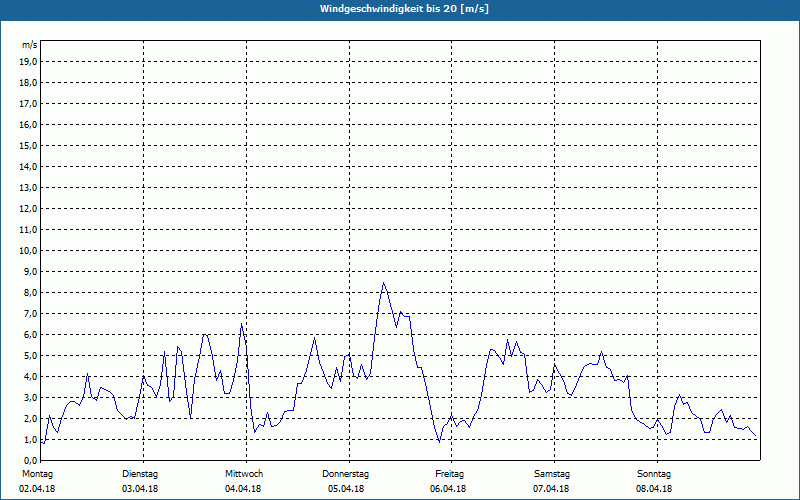Click the date 04.04.18

[243, 489]
